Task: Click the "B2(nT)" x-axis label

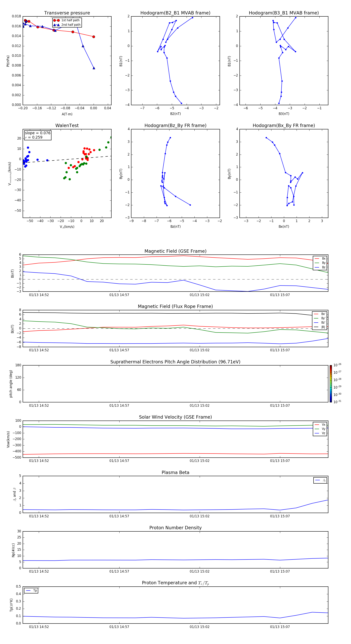Action: click(175, 114)
